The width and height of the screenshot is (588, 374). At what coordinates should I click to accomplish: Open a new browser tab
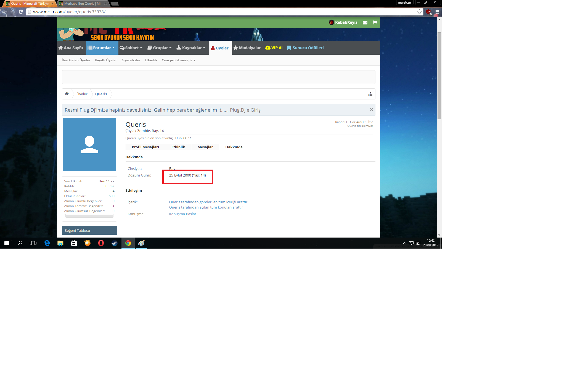tap(114, 4)
